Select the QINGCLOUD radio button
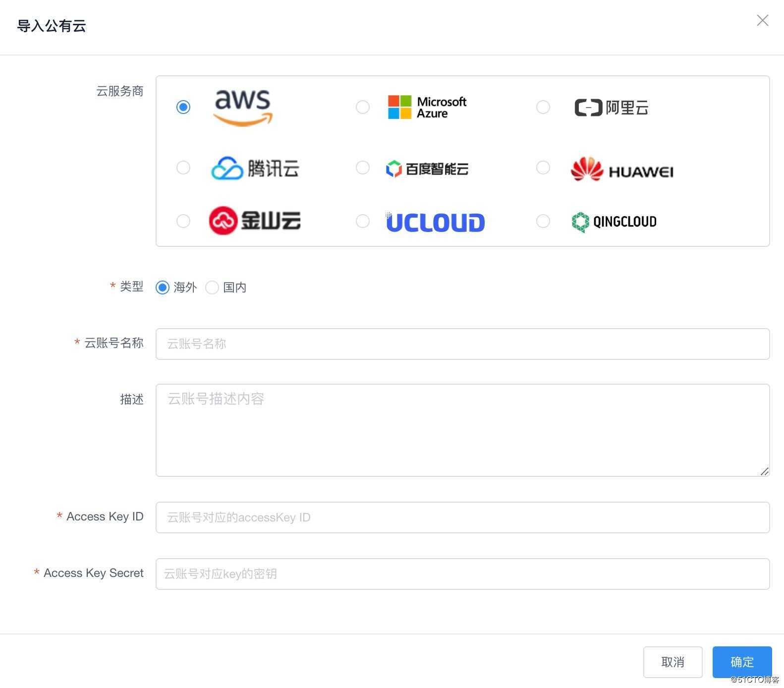The width and height of the screenshot is (784, 688). [543, 221]
